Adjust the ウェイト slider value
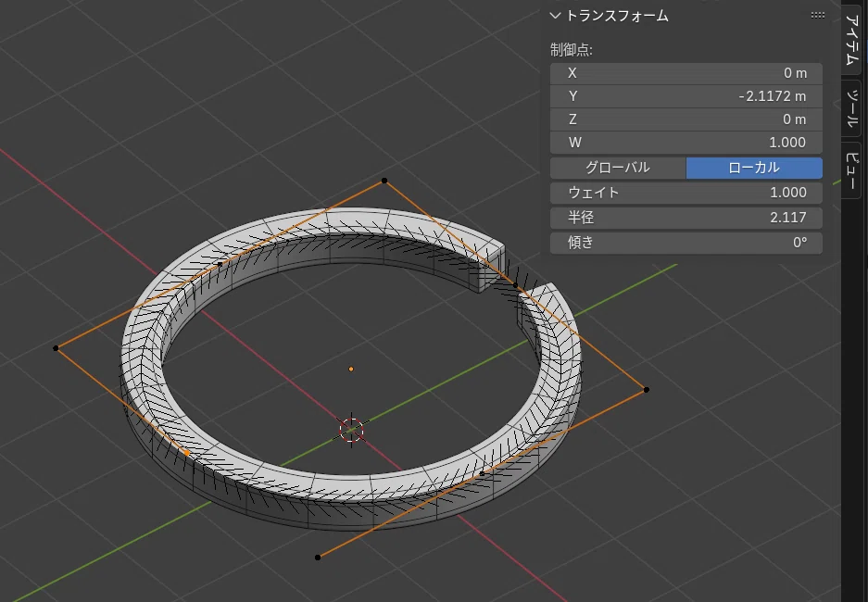This screenshot has height=602, width=868. [x=686, y=193]
